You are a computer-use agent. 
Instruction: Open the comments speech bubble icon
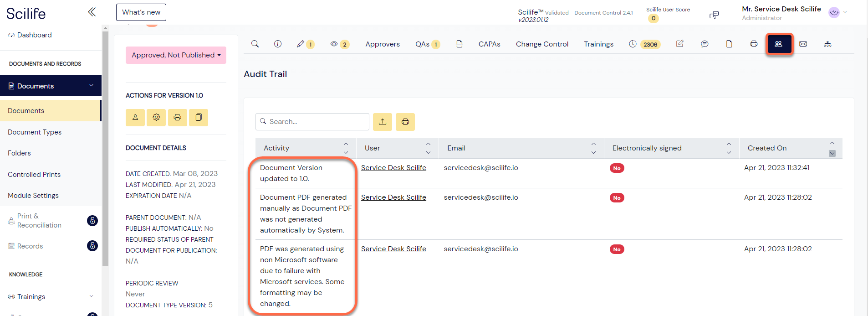point(705,44)
